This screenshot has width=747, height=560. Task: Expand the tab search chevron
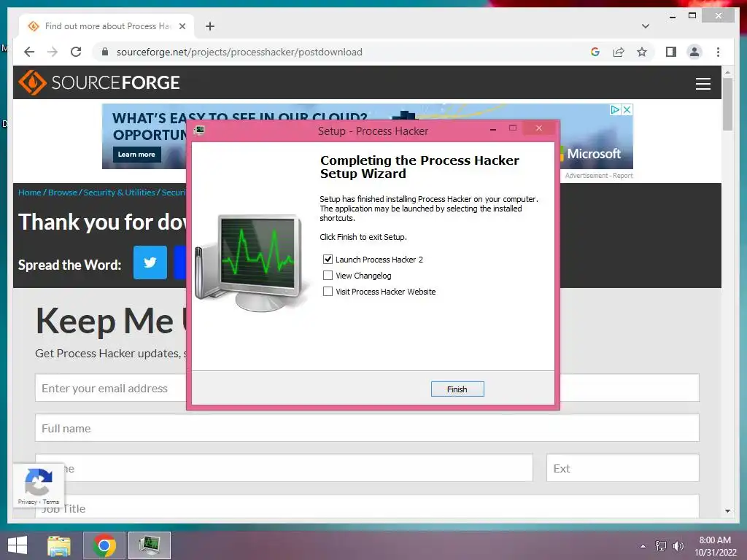tap(645, 26)
